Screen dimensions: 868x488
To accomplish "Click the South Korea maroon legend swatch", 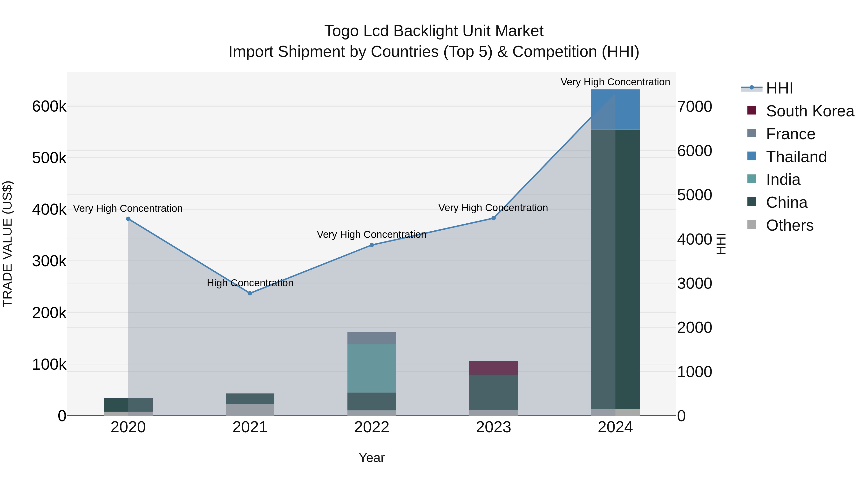I will click(x=751, y=110).
